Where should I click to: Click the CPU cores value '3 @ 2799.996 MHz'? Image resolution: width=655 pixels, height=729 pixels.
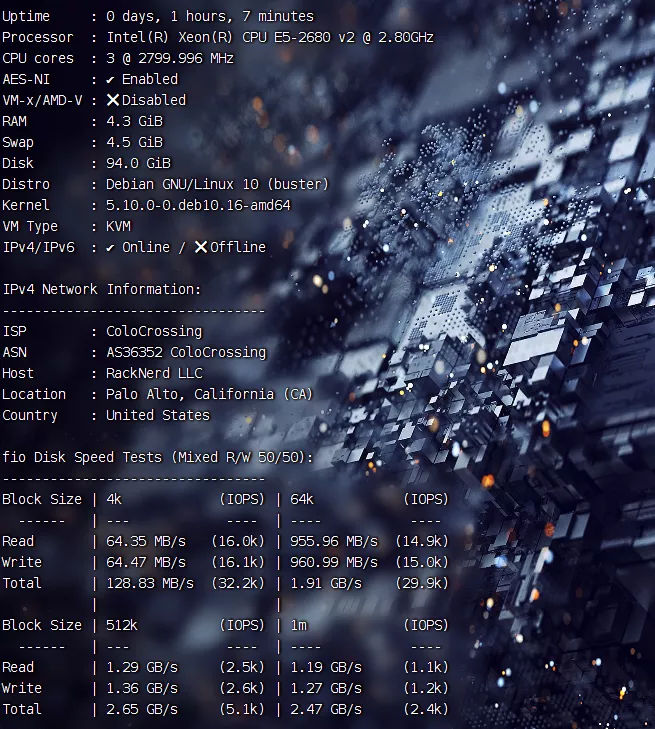(170, 58)
